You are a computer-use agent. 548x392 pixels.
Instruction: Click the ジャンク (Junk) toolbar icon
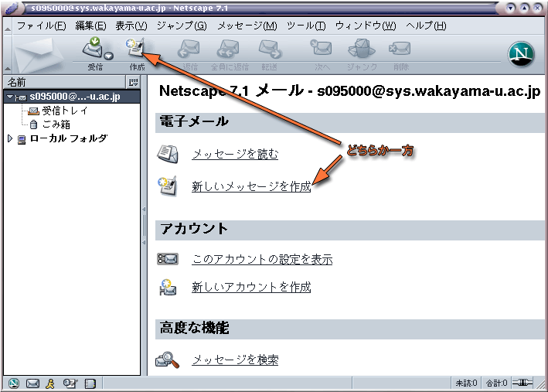tap(362, 48)
